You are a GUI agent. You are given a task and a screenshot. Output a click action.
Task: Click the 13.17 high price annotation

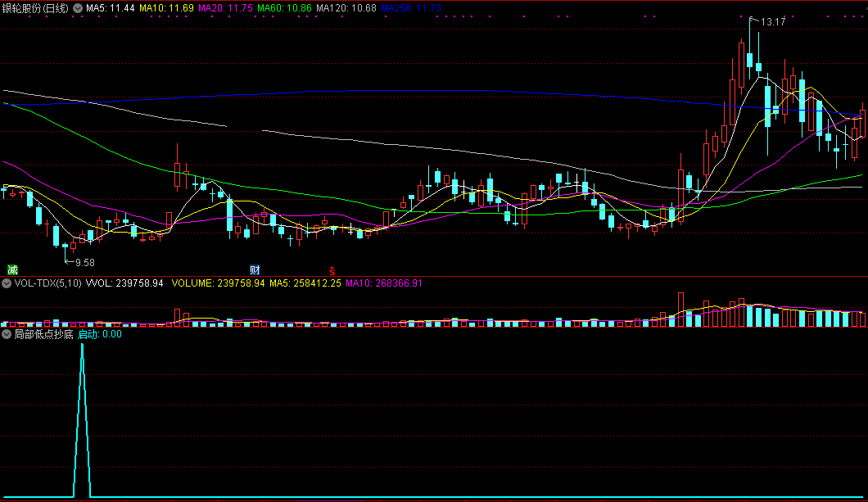[773, 22]
